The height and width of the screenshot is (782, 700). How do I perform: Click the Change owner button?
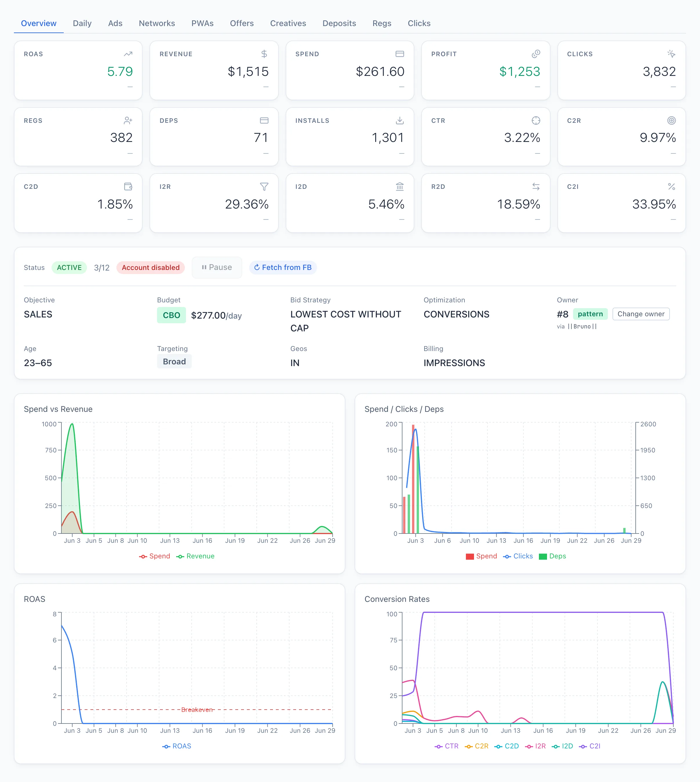click(x=641, y=314)
